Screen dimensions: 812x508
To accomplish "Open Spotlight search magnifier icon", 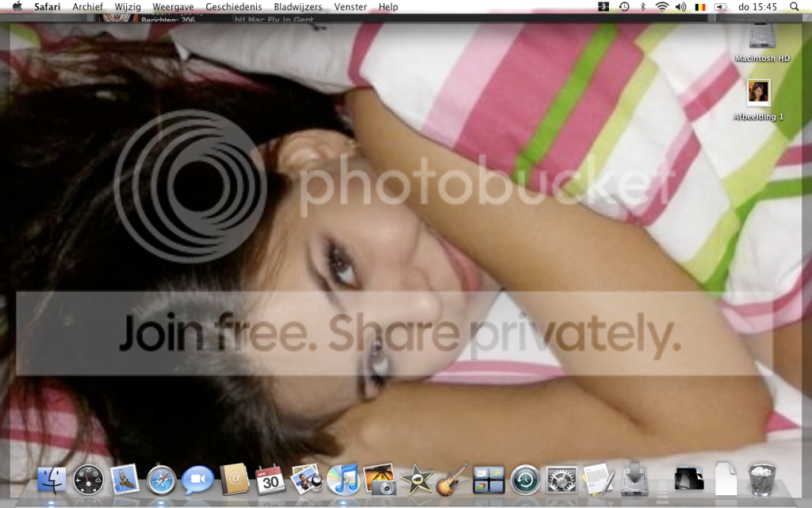I will click(794, 6).
